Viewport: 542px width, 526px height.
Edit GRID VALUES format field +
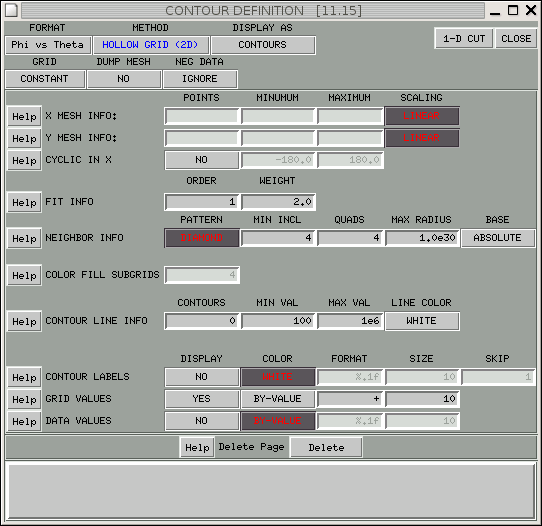[x=351, y=399]
